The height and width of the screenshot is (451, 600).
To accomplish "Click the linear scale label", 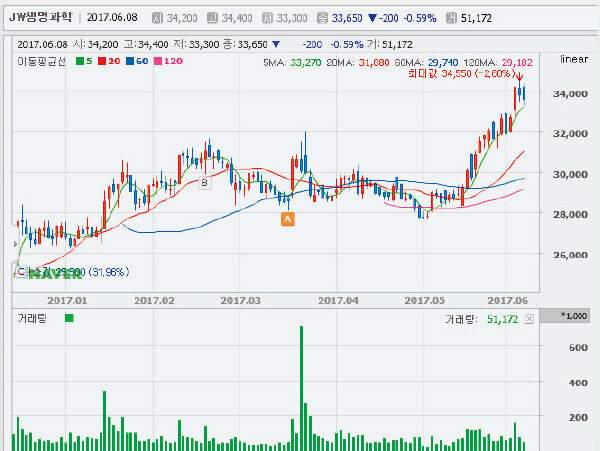I will coord(576,61).
